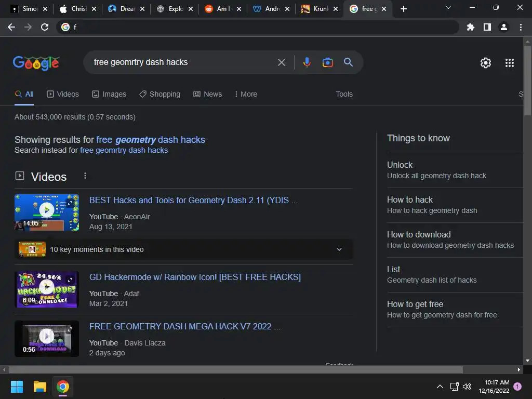Show hidden system tray icons
This screenshot has height=399, width=532.
(x=440, y=387)
